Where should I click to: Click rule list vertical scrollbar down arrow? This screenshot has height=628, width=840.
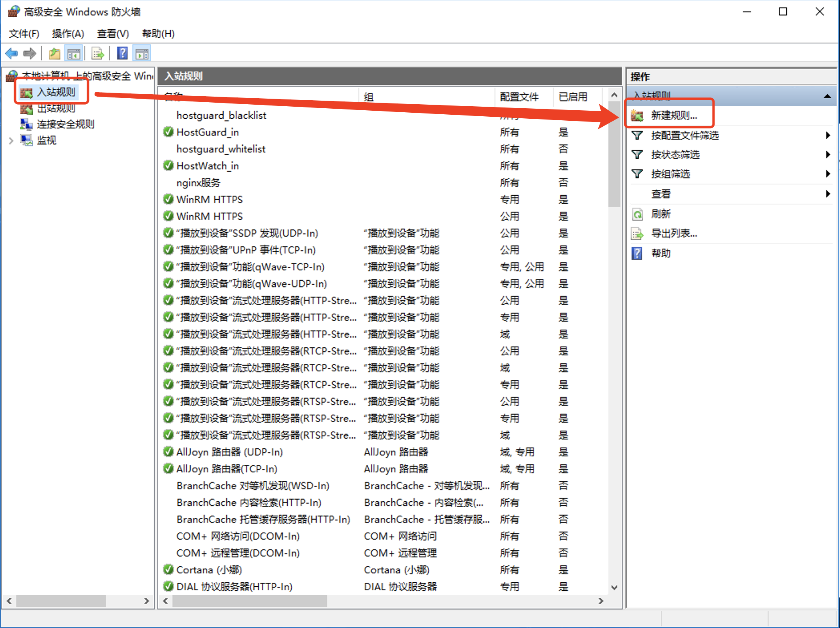[614, 587]
